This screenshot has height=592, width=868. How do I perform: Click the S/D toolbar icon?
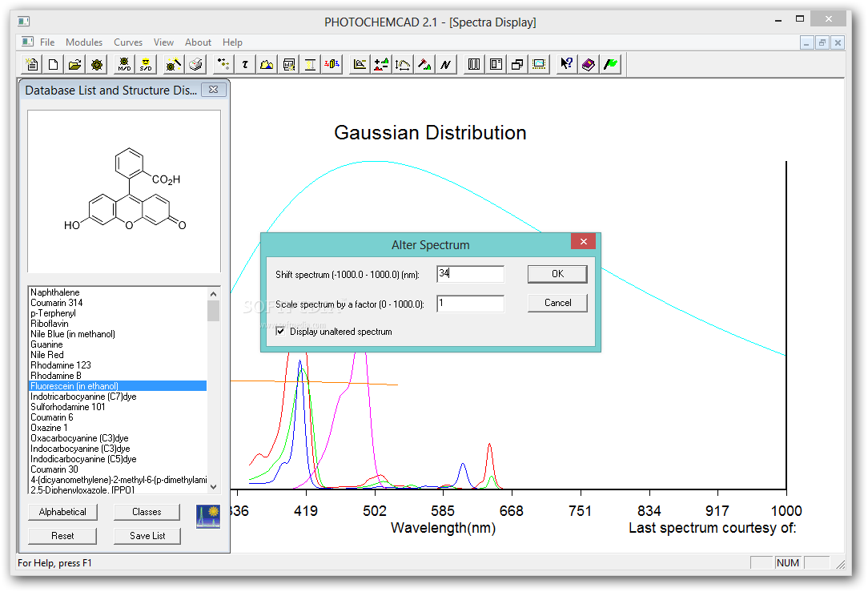point(146,64)
